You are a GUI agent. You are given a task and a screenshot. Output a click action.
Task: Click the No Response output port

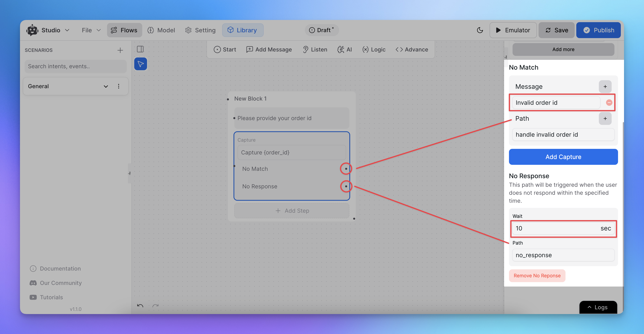pos(346,187)
